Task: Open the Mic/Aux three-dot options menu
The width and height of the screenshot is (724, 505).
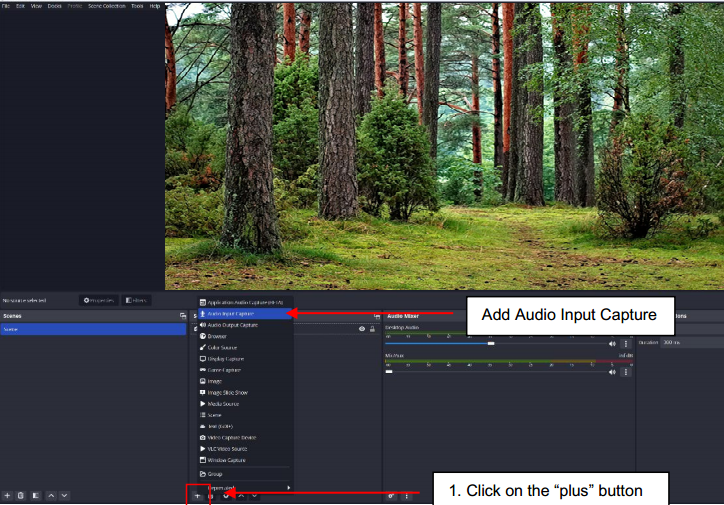Action: click(626, 372)
